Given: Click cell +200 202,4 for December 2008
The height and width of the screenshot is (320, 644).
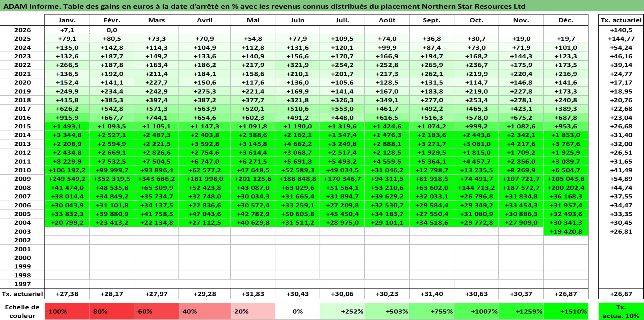Looking at the screenshot, I should pyautogui.click(x=566, y=188).
